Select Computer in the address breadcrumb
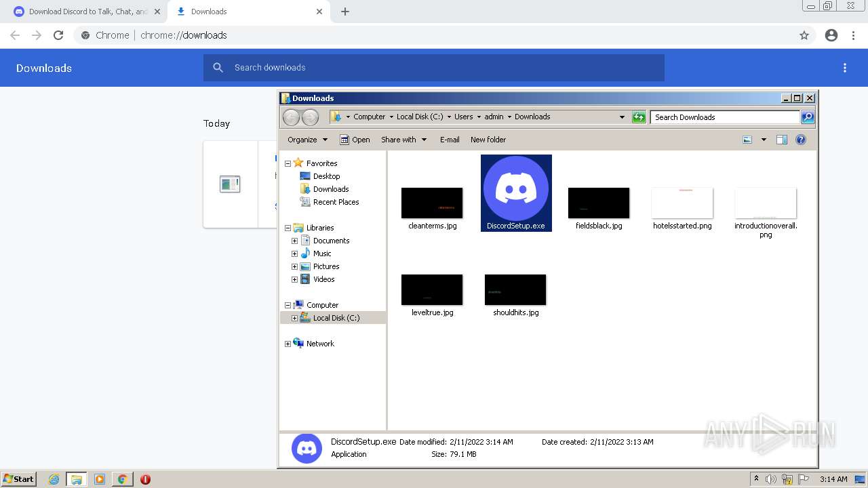The image size is (868, 488). tap(369, 117)
